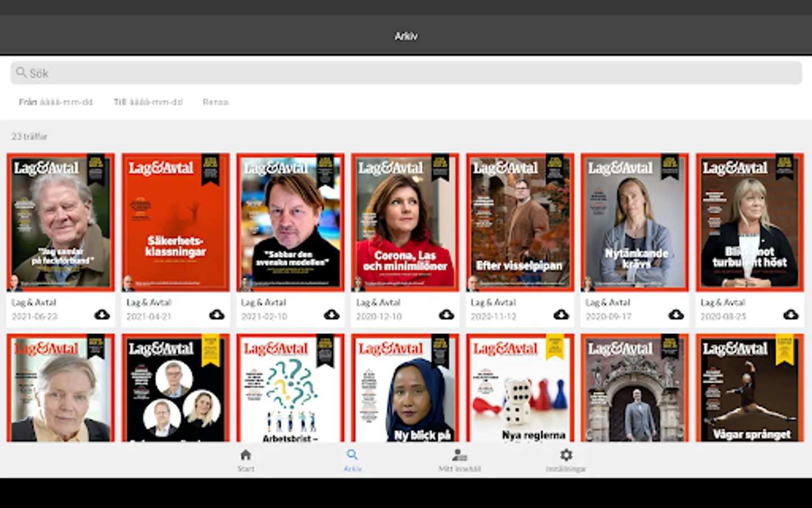The width and height of the screenshot is (812, 508).
Task: Download the 2021-06-23 Lag & Avtal issue
Action: [x=102, y=314]
